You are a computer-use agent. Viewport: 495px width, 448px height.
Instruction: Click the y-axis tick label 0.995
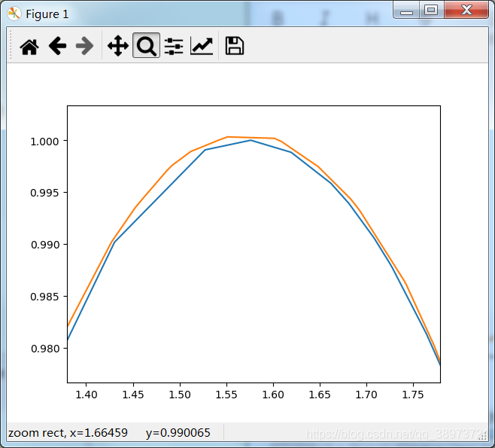click(44, 193)
